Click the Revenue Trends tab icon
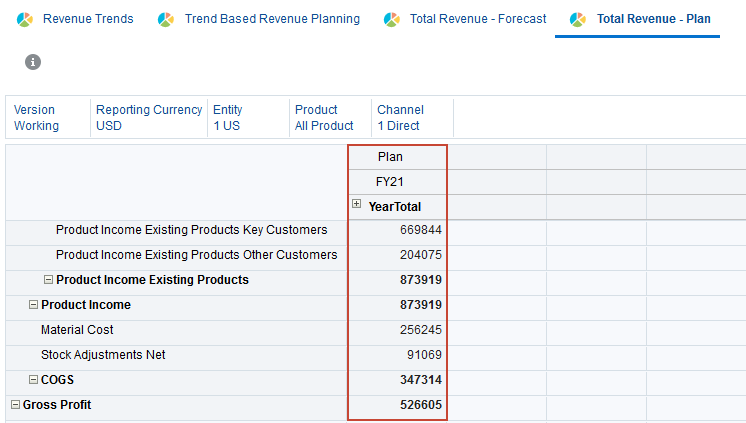Screen dimensions: 746x423 tap(25, 20)
